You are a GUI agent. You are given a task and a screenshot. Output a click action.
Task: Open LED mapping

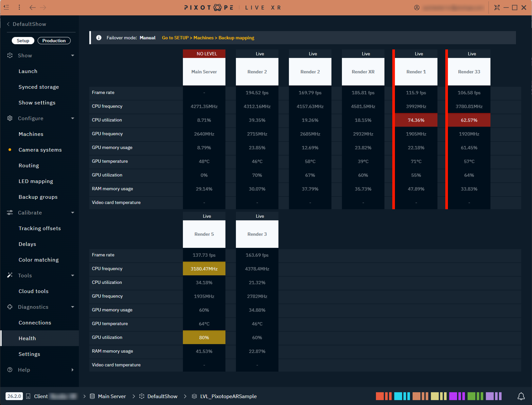(36, 181)
